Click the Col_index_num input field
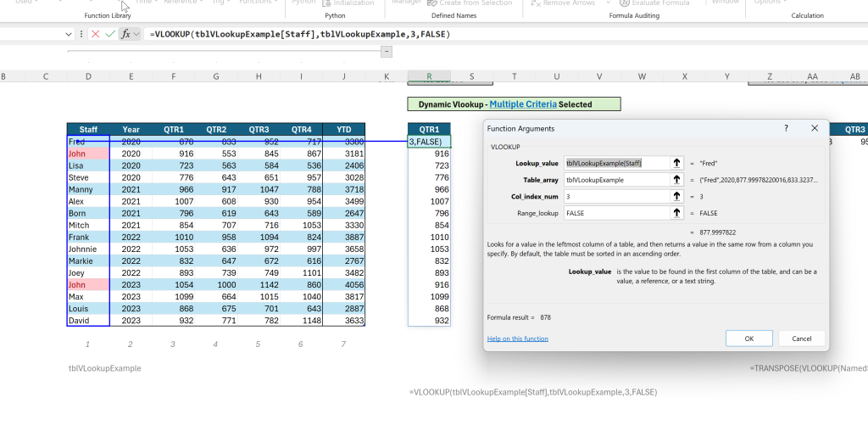Screen dimensions: 868x448 tap(617, 196)
